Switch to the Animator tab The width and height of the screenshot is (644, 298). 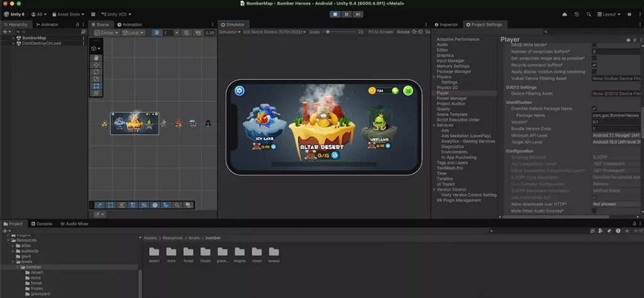(47, 25)
